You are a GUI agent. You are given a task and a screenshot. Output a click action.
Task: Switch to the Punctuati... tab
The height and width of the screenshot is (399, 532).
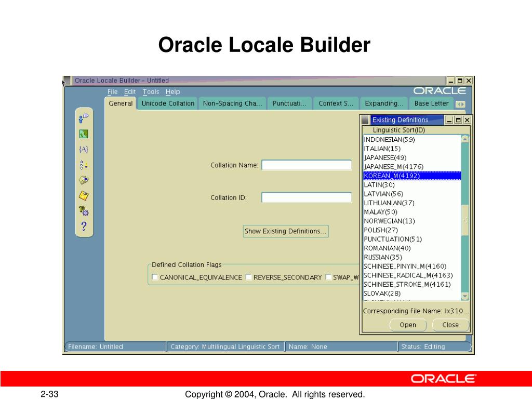[289, 103]
